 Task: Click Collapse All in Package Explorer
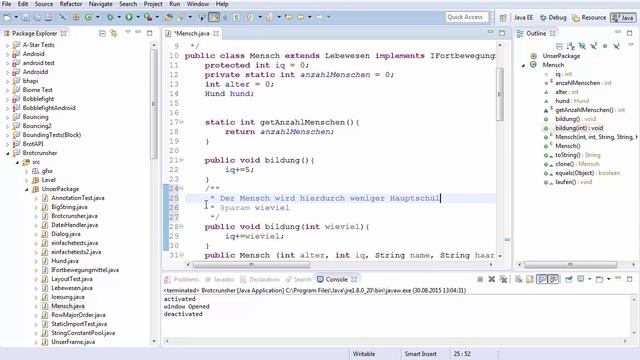(102, 33)
